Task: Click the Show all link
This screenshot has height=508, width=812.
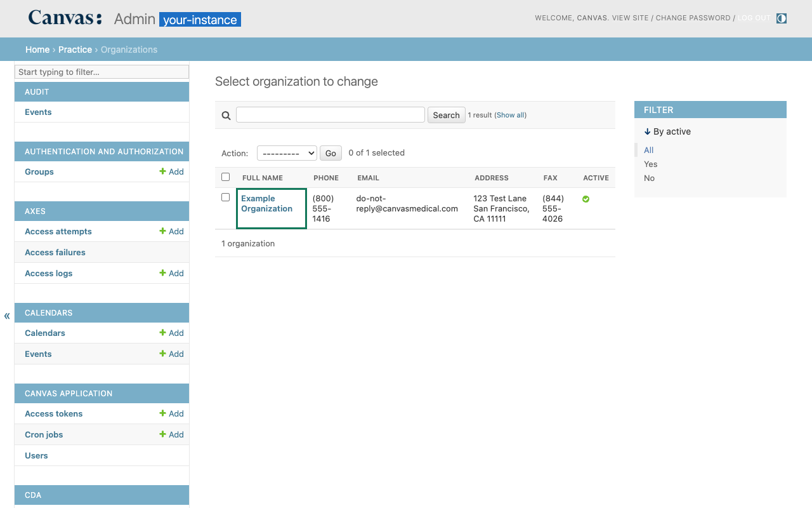Action: click(511, 115)
